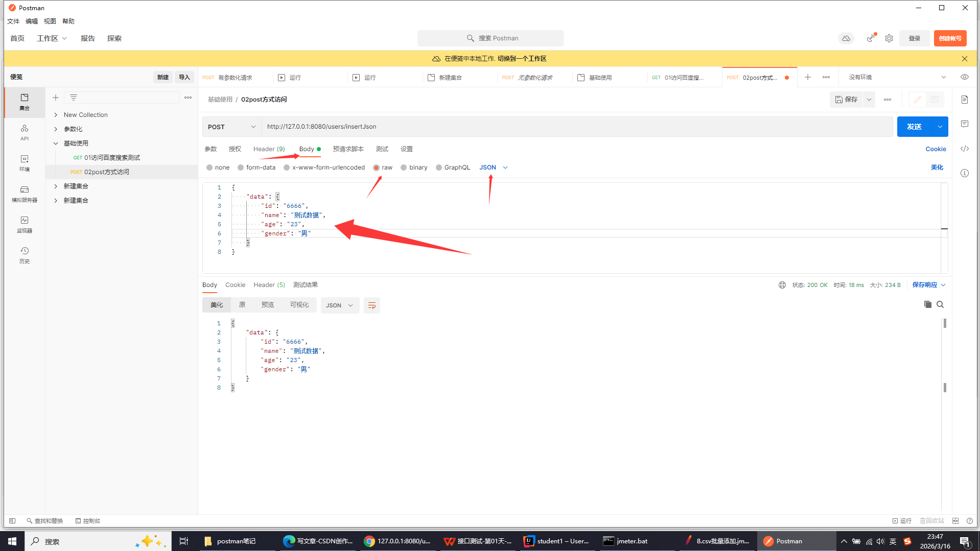The width and height of the screenshot is (980, 551).
Task: Open the 工作区 workspace dropdown
Action: (52, 38)
